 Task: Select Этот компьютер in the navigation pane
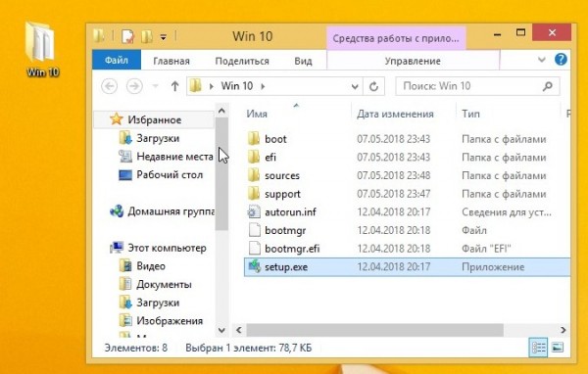tap(158, 248)
